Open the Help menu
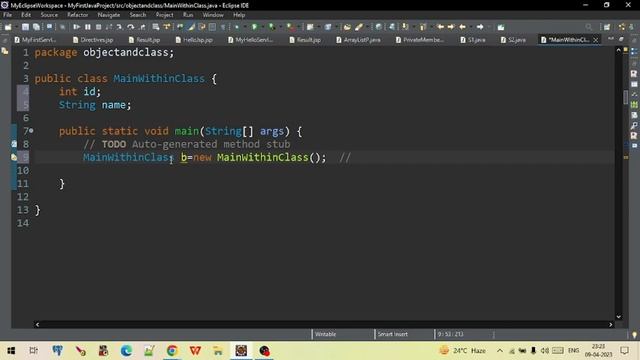640x360 pixels. click(x=239, y=15)
